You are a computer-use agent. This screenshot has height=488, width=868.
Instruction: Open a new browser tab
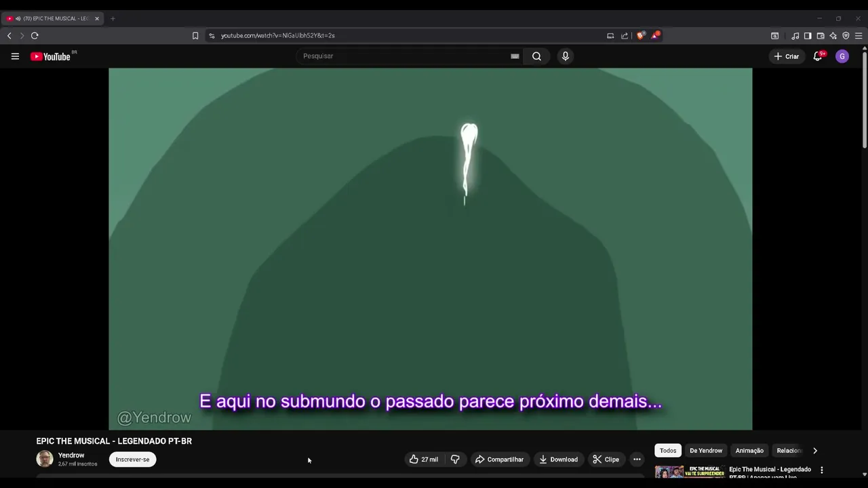point(113,18)
